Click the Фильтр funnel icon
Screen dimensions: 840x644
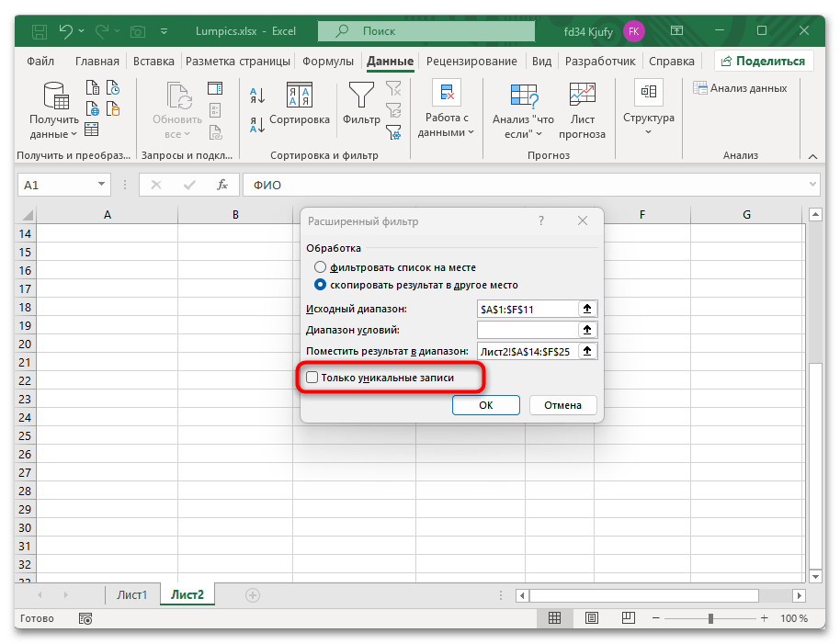click(360, 95)
